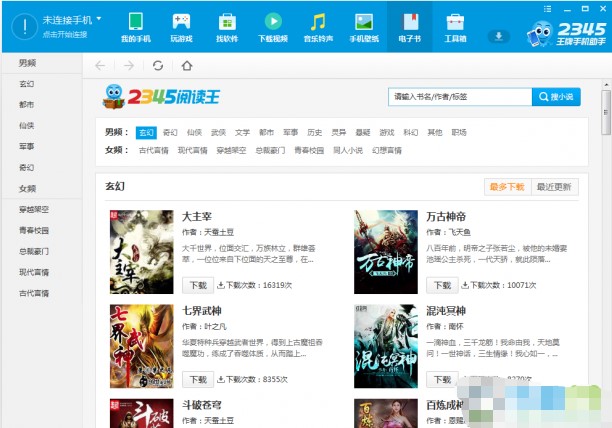Image resolution: width=612 pixels, height=428 pixels.
Task: Click the download manager arrow button
Action: pyautogui.click(x=498, y=36)
